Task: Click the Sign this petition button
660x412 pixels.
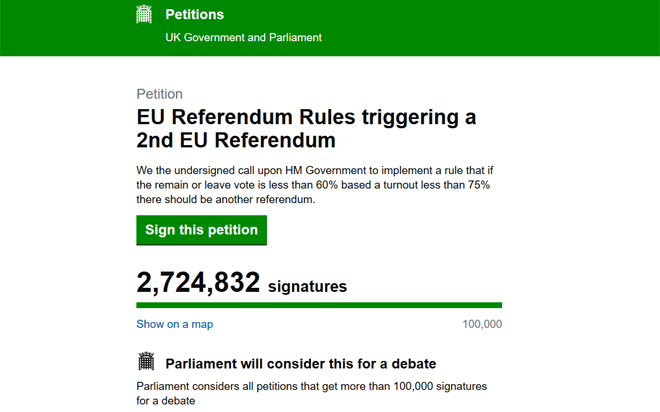Action: [201, 230]
